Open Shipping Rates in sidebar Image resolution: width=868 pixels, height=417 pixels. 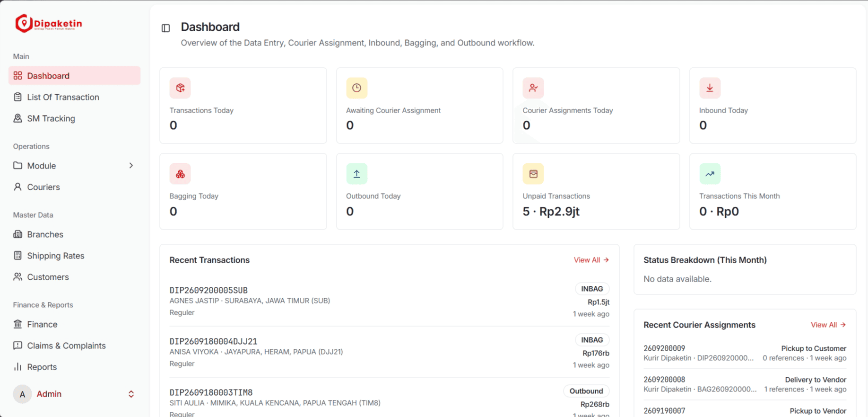[74, 256]
